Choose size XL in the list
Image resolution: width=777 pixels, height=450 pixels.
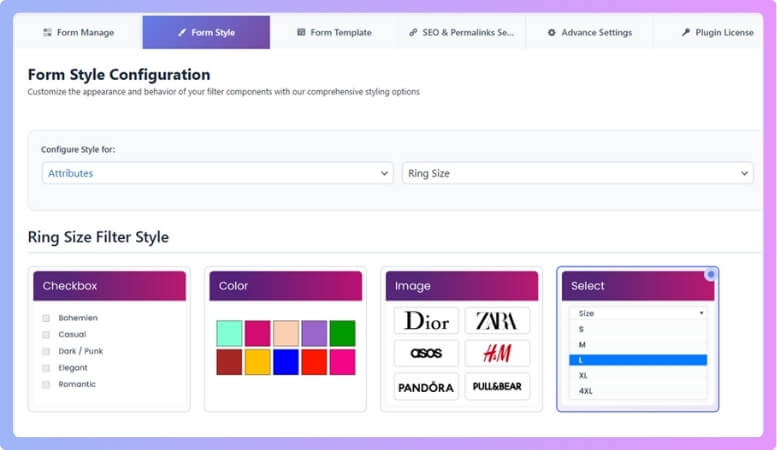click(x=638, y=375)
